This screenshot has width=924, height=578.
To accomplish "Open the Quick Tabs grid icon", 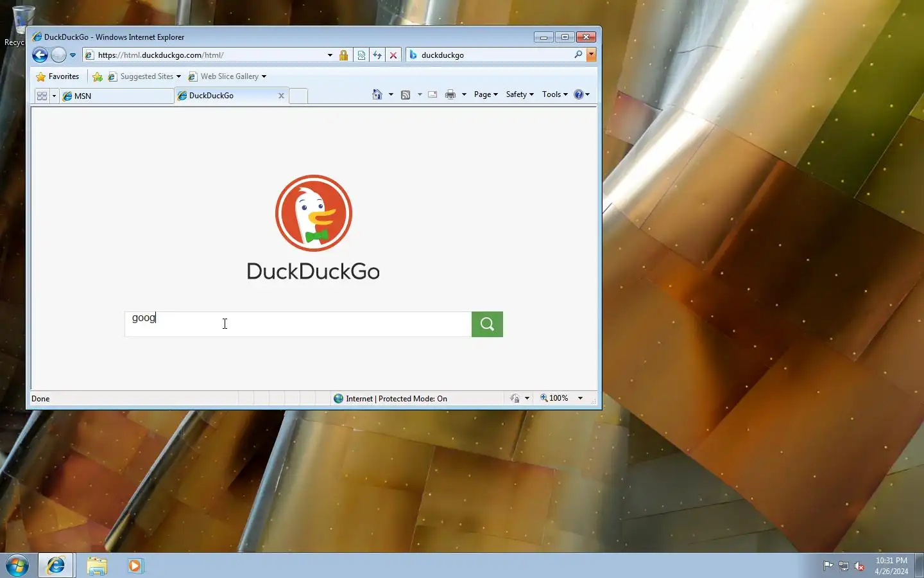I will 42,96.
